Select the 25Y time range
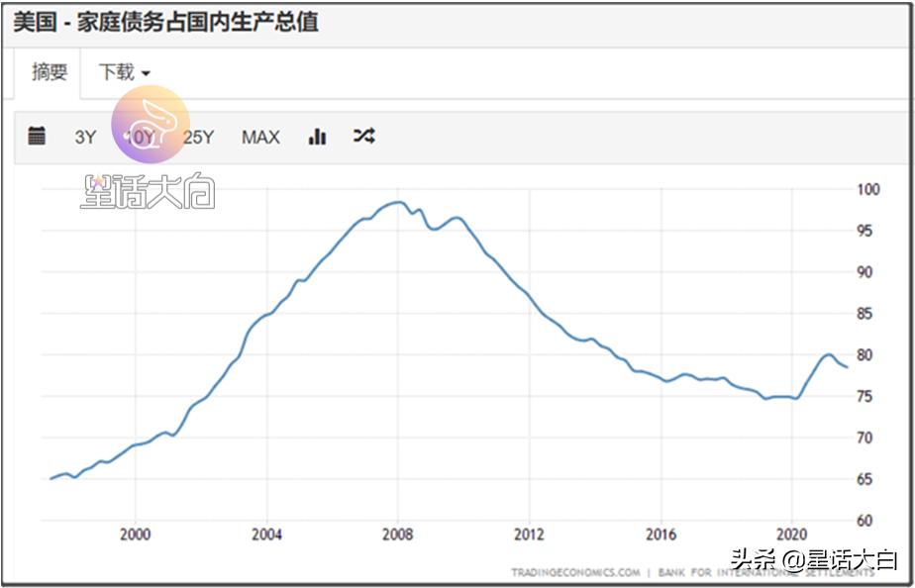Image resolution: width=915 pixels, height=588 pixels. point(198,138)
